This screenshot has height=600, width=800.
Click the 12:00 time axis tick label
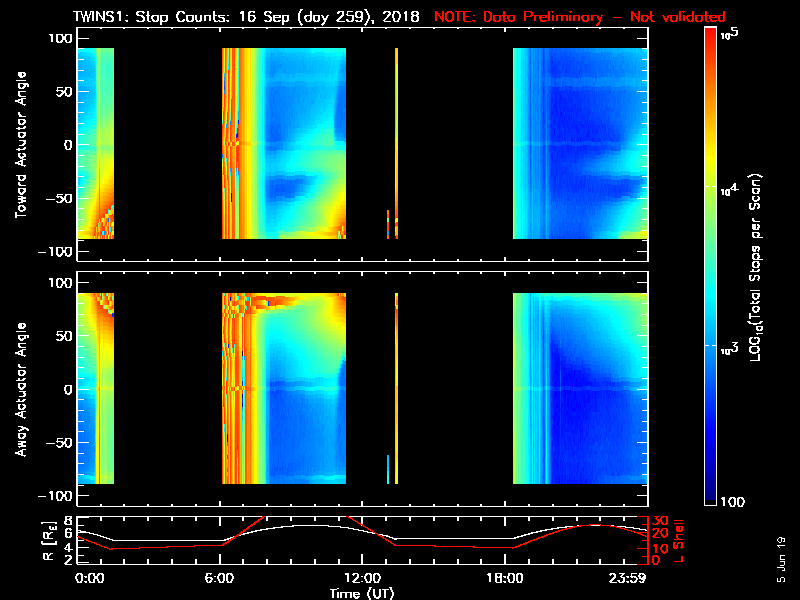point(362,579)
